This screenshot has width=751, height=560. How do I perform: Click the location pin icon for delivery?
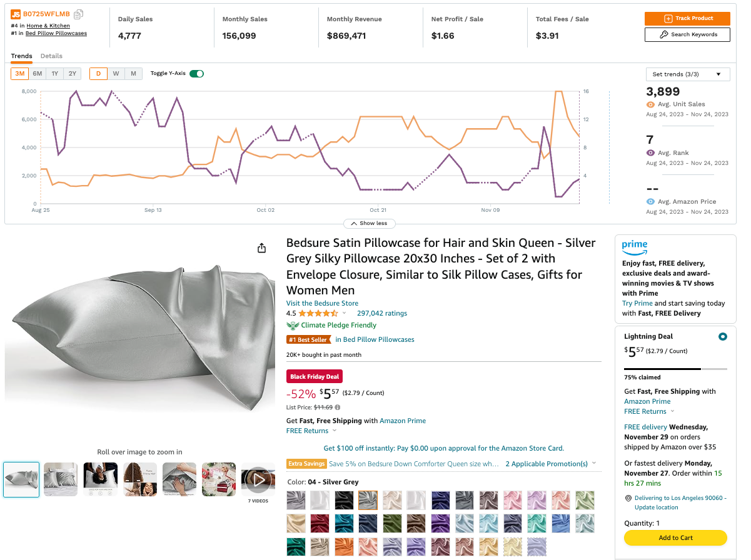[628, 498]
